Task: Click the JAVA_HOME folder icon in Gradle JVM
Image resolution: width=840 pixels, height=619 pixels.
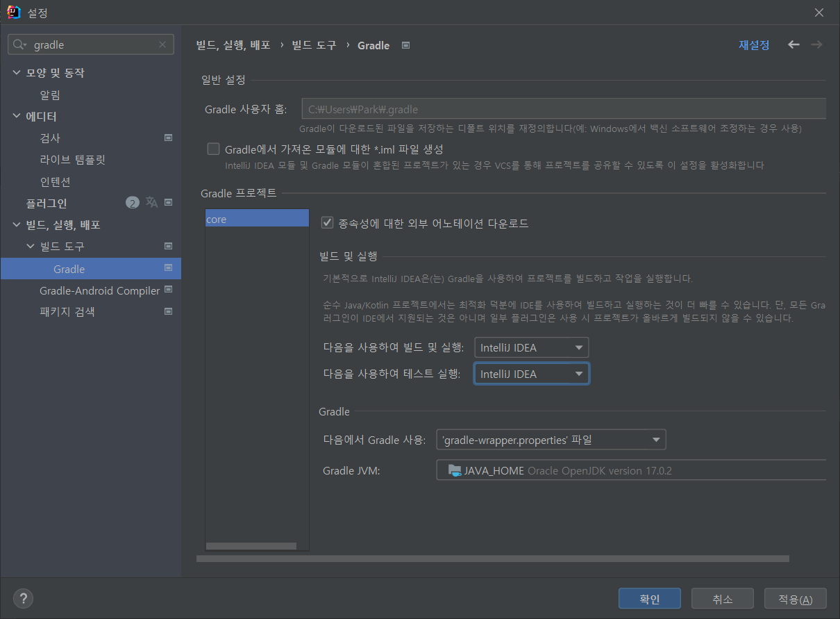Action: pyautogui.click(x=455, y=470)
